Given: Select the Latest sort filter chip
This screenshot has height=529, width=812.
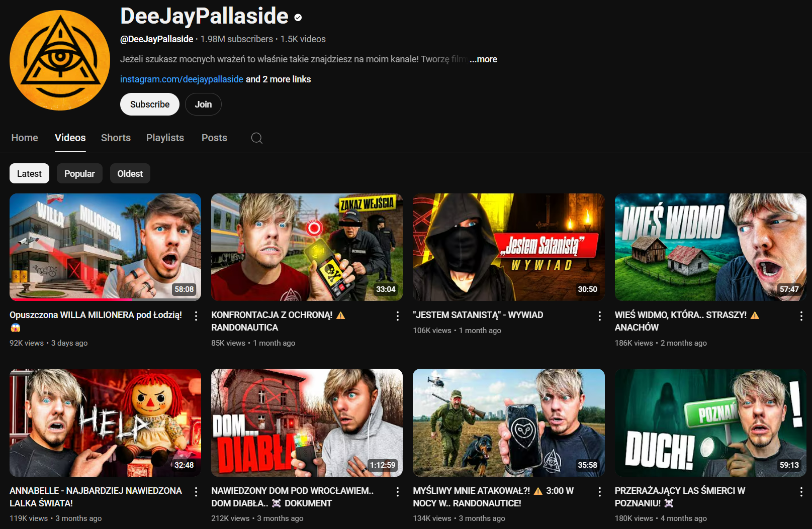Looking at the screenshot, I should 29,174.
